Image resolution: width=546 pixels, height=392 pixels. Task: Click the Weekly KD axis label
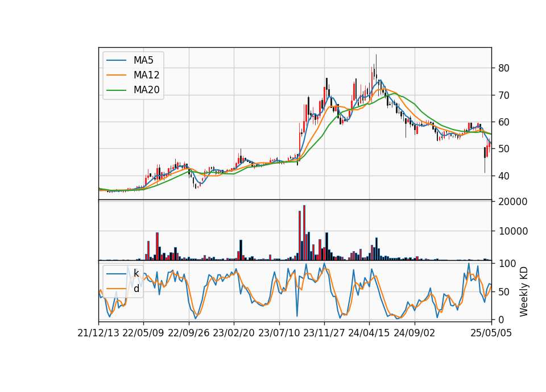[524, 292]
